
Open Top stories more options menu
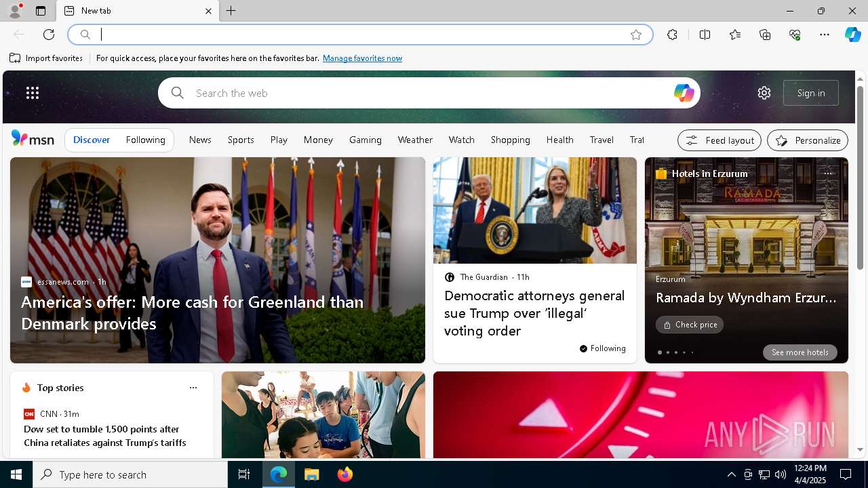pyautogui.click(x=193, y=388)
